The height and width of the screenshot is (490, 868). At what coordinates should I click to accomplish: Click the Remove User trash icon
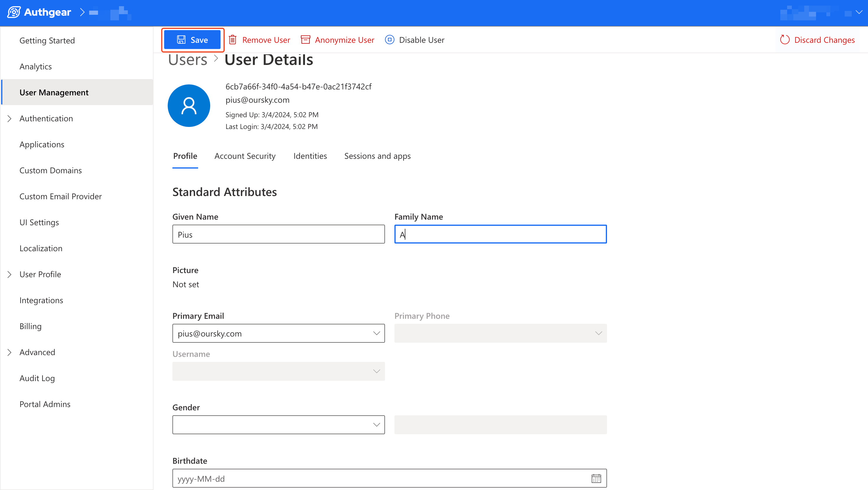tap(233, 40)
